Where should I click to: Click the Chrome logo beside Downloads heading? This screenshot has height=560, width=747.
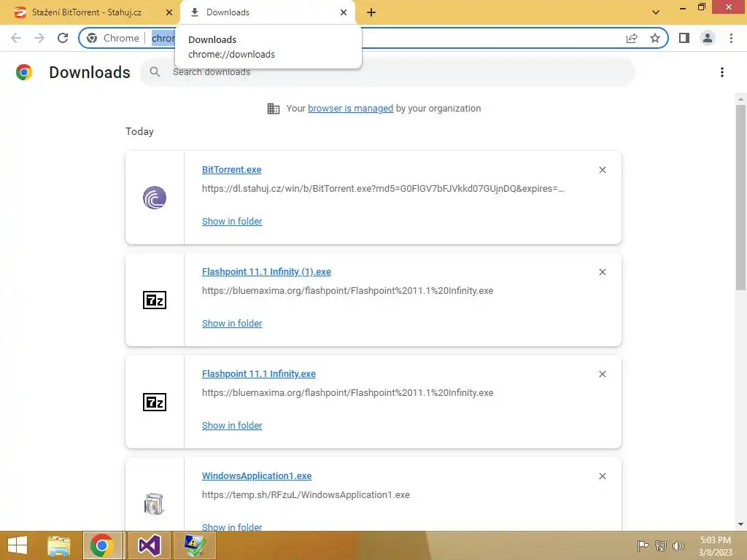coord(24,72)
